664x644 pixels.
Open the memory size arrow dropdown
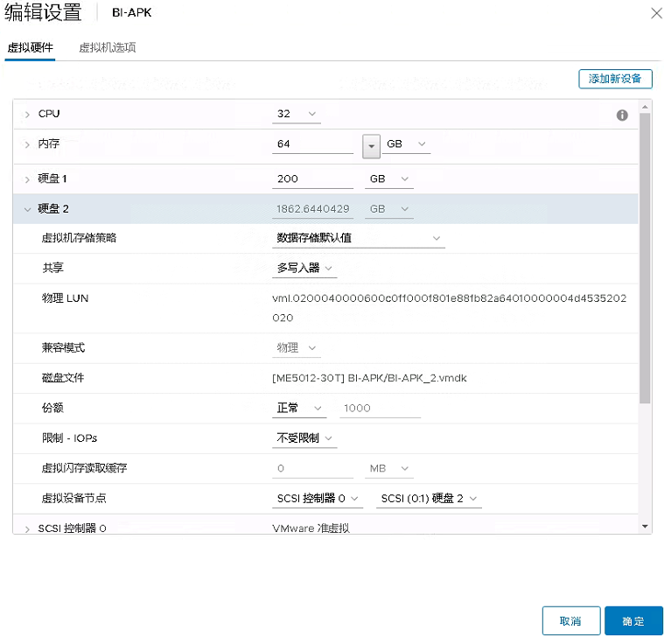(370, 144)
